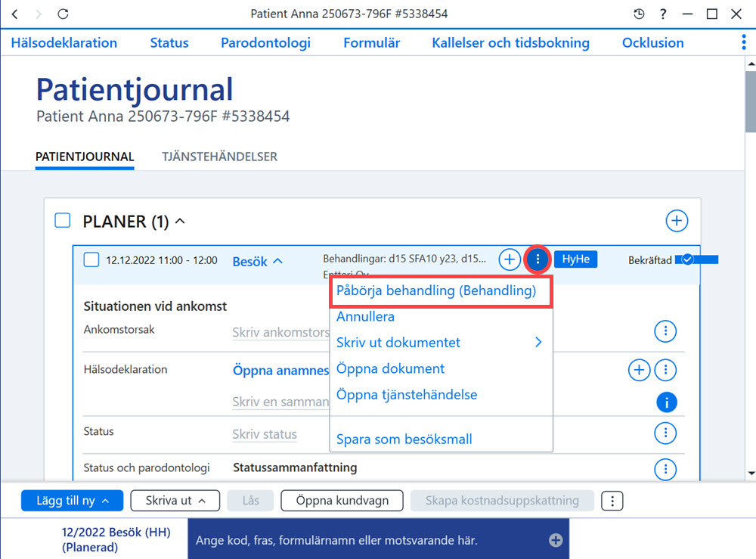This screenshot has height=559, width=756.
Task: Open the overflow menu beside Ocklusion tab
Action: click(x=743, y=43)
